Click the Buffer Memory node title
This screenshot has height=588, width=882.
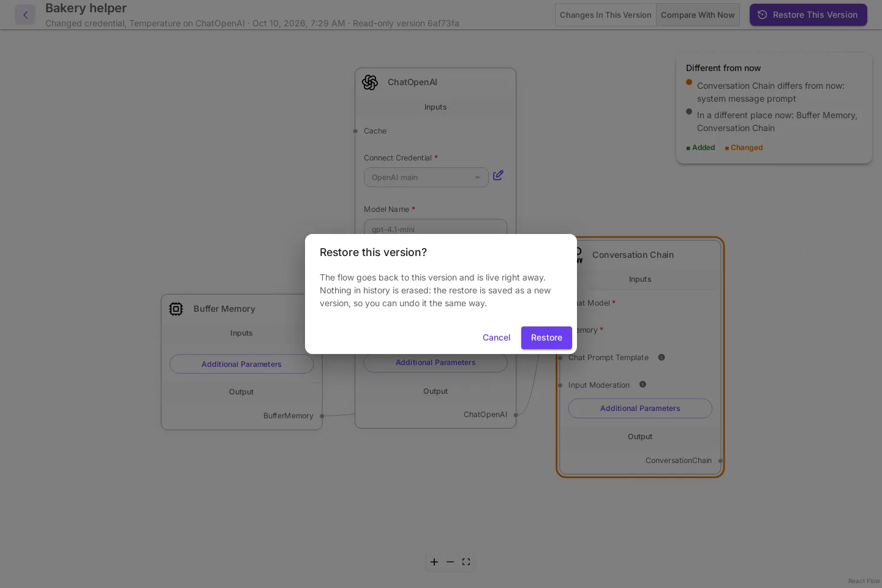(224, 309)
